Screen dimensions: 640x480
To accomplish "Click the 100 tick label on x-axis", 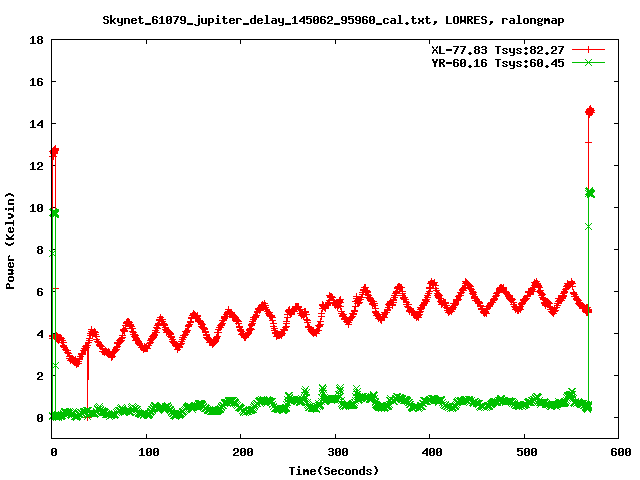I will [x=147, y=453].
